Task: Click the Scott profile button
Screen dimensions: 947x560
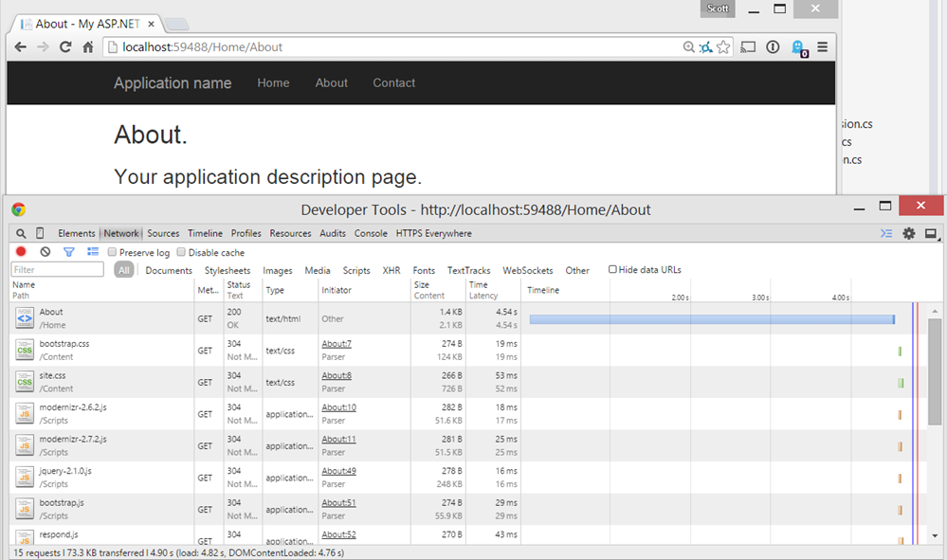Action: pos(718,9)
